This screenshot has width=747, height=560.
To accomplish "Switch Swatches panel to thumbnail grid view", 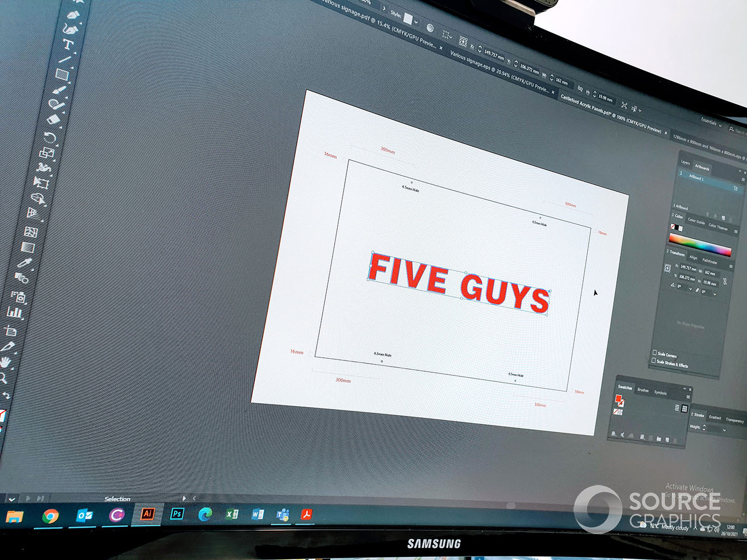I will point(684,409).
